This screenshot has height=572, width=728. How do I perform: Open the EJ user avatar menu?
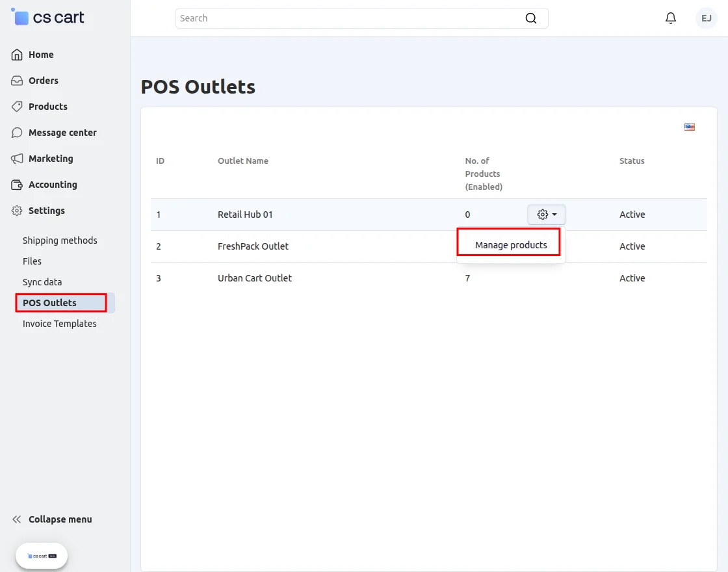point(706,18)
